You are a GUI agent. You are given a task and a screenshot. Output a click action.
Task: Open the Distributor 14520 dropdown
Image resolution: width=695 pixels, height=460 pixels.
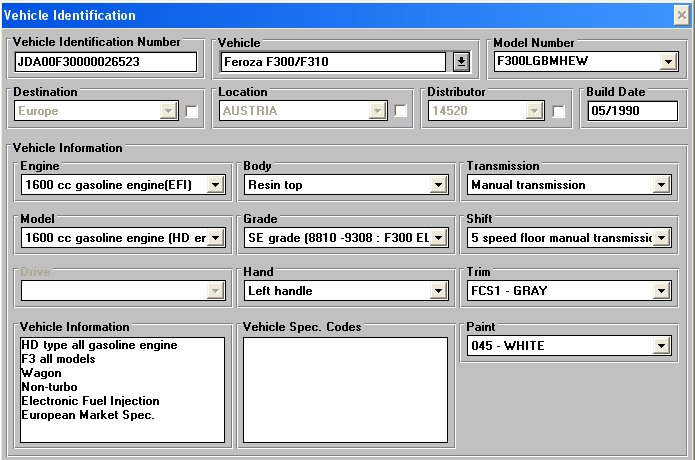coord(535,111)
